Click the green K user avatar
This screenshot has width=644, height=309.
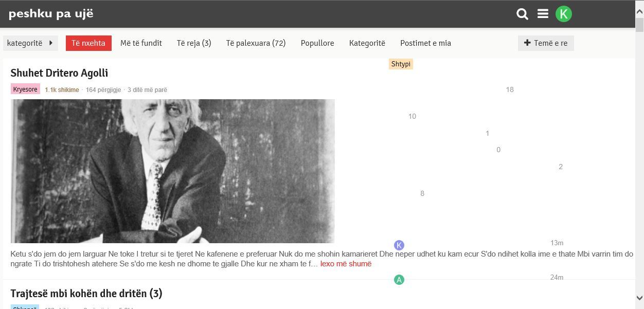pos(564,14)
